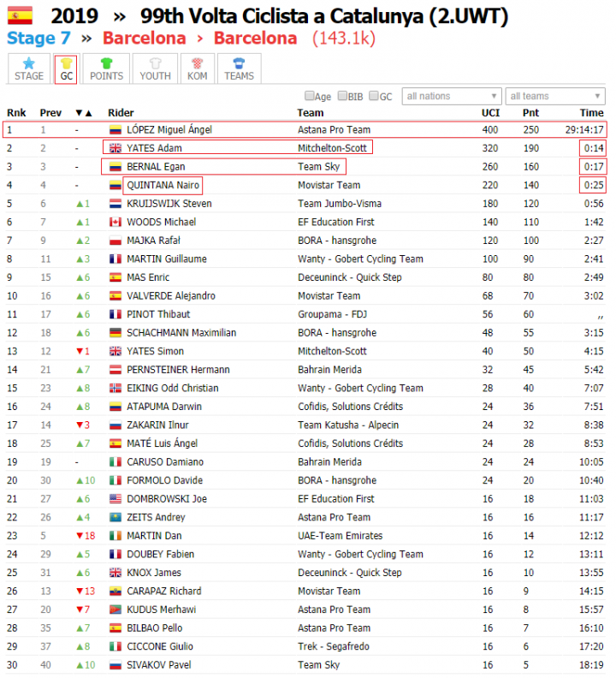Click the British flag beside YATES Adam
This screenshot has height=678, width=616.
[x=115, y=148]
